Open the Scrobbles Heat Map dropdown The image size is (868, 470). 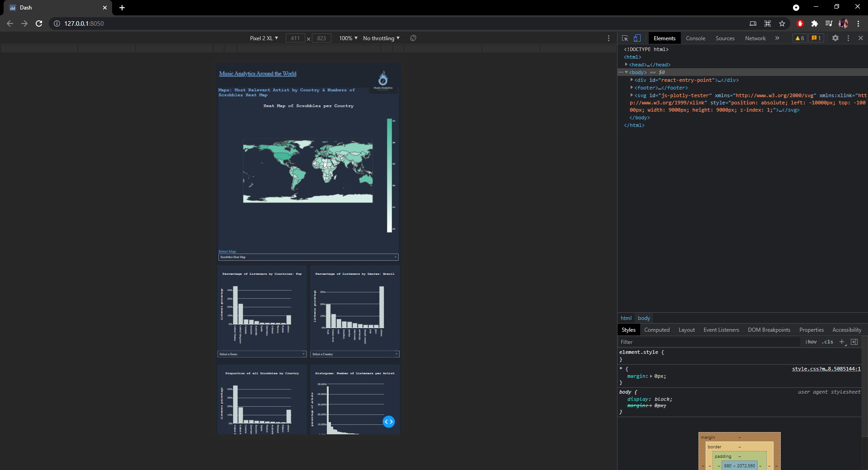[308, 257]
